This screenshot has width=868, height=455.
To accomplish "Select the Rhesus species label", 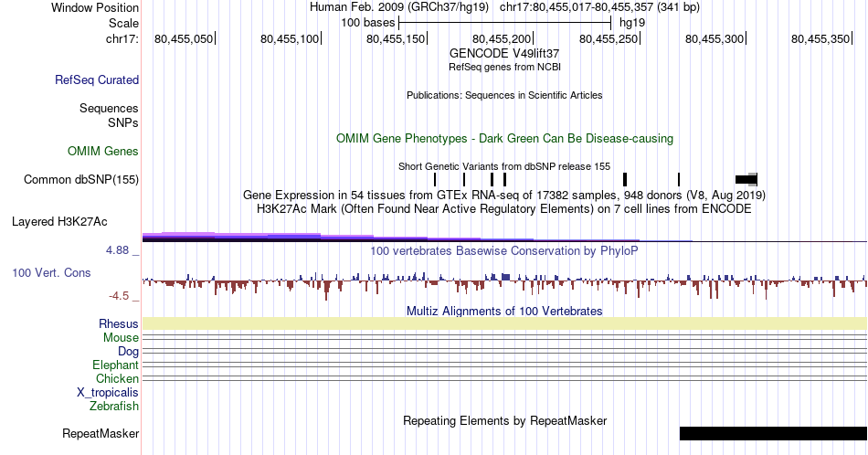I will pyautogui.click(x=119, y=323).
